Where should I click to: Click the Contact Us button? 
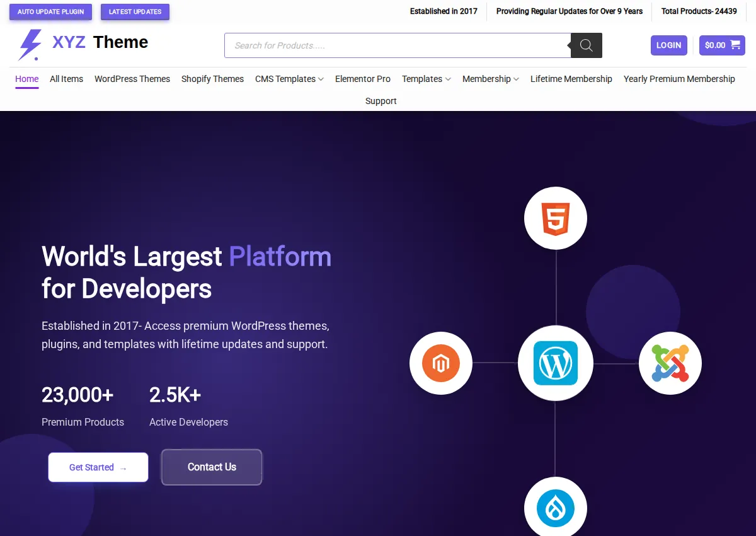pos(212,467)
